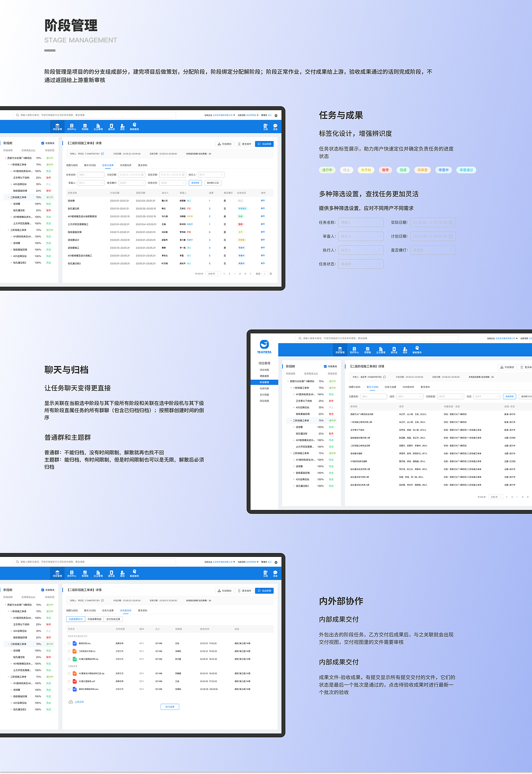Click the cloud upload icon beside 上传文件

(71, 702)
